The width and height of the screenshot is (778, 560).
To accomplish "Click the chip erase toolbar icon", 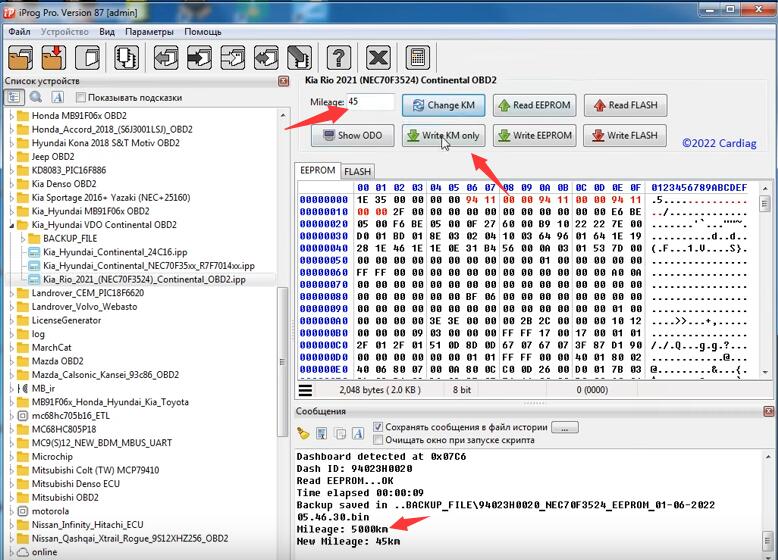I will [300, 58].
